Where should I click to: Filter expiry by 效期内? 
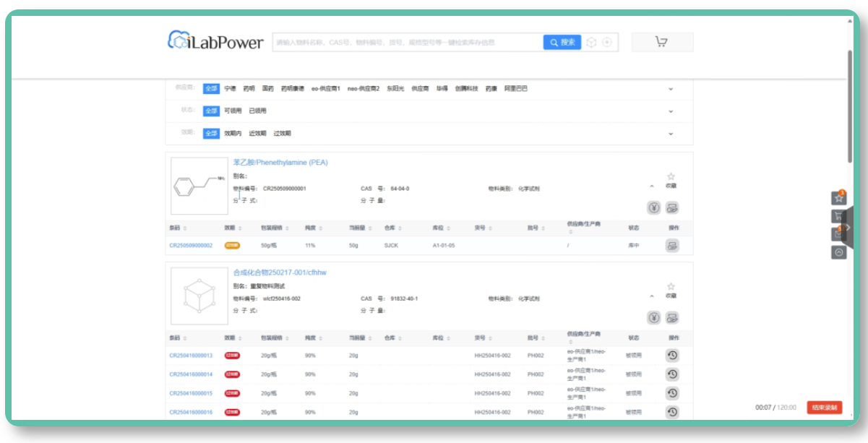click(233, 133)
